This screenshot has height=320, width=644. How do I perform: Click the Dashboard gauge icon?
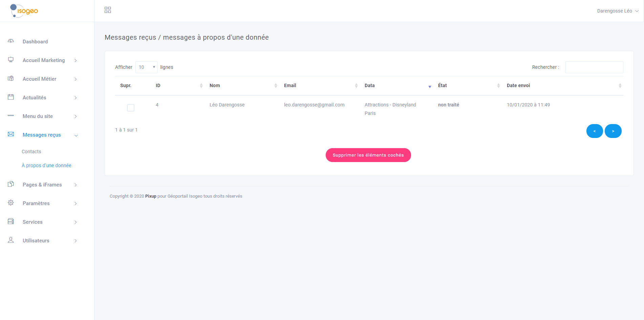coord(11,41)
